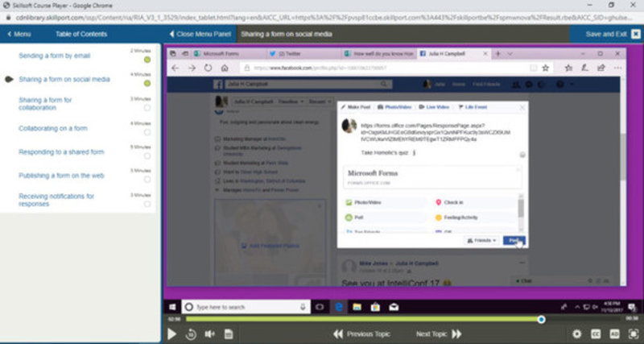Click the Facebook search field
This screenshot has width=644, height=344.
pos(308,84)
